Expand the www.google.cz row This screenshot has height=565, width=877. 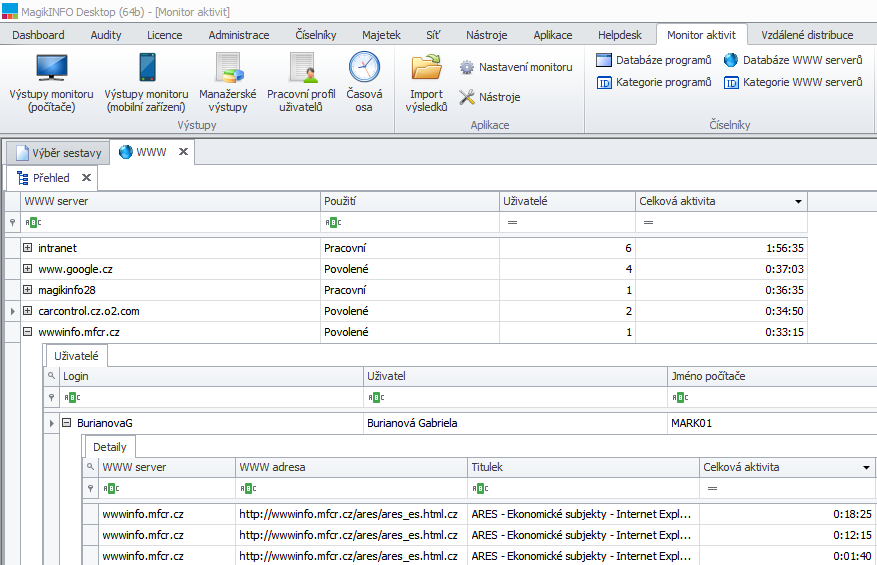click(x=28, y=269)
